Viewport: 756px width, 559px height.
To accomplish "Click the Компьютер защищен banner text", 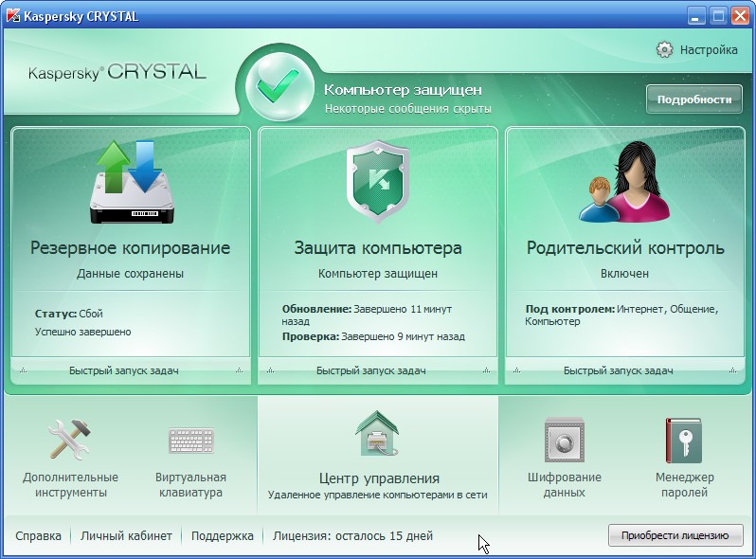I will click(403, 90).
